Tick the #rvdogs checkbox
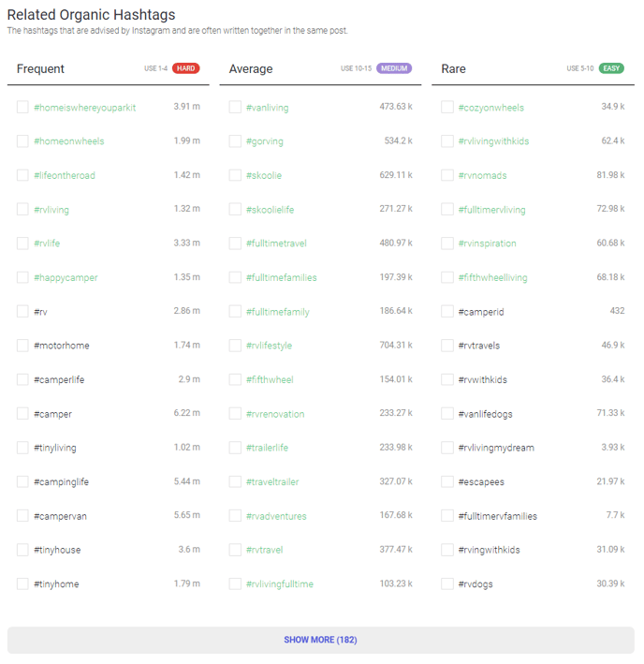644x664 pixels. pos(447,584)
